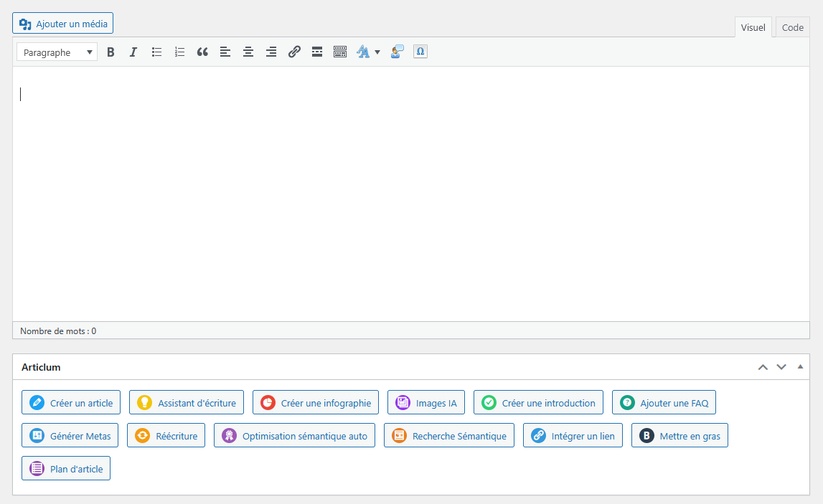Toggle the extended toolbar keyboard icon
Screen dimensions: 823x504
340,52
